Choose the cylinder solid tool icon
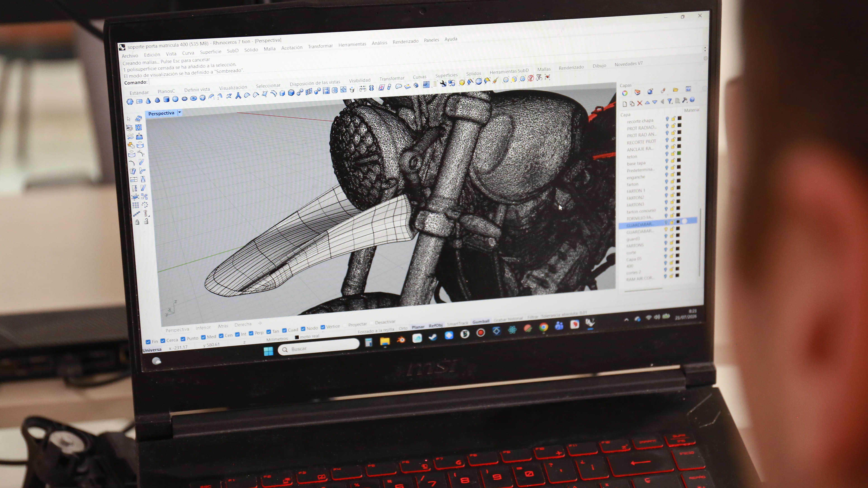868x488 pixels. coord(166,99)
